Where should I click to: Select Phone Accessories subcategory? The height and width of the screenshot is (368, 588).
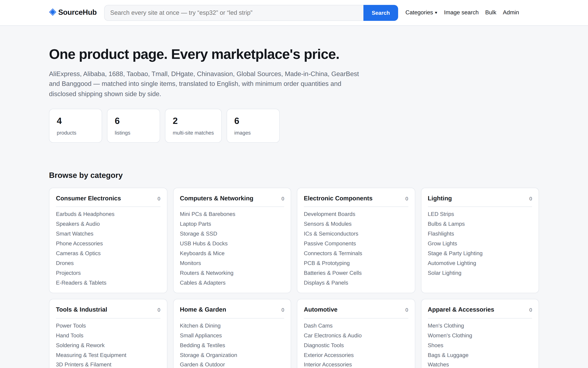coord(79,243)
